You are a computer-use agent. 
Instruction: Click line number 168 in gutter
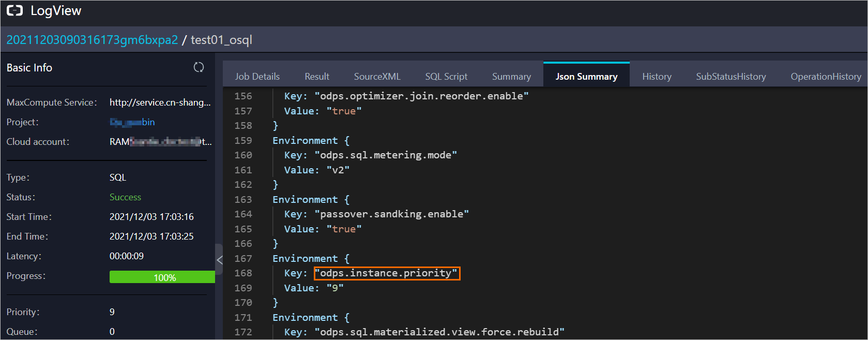click(243, 273)
